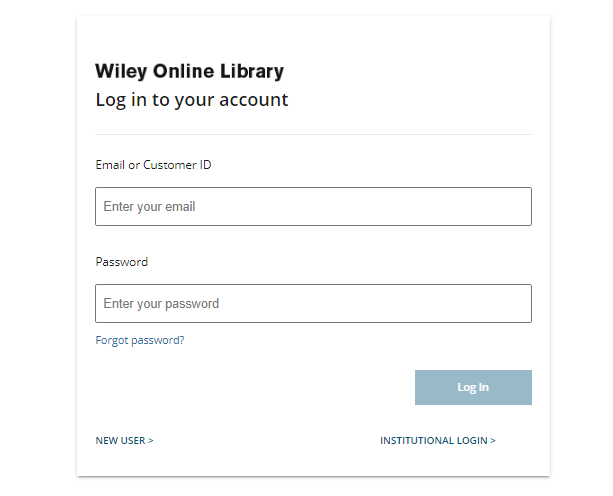
Task: Click the arrow after NEW USER
Action: point(151,440)
